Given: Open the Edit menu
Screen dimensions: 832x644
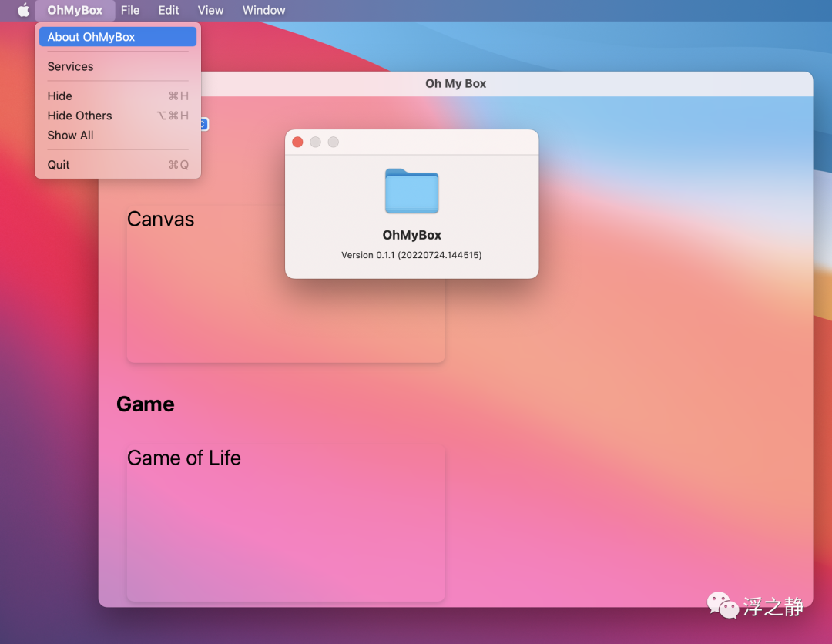Looking at the screenshot, I should pyautogui.click(x=169, y=10).
